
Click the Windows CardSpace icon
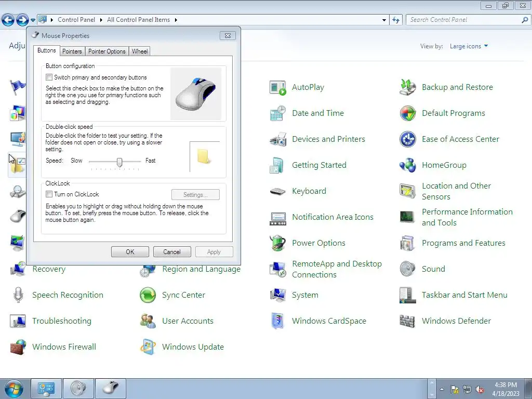coord(277,321)
